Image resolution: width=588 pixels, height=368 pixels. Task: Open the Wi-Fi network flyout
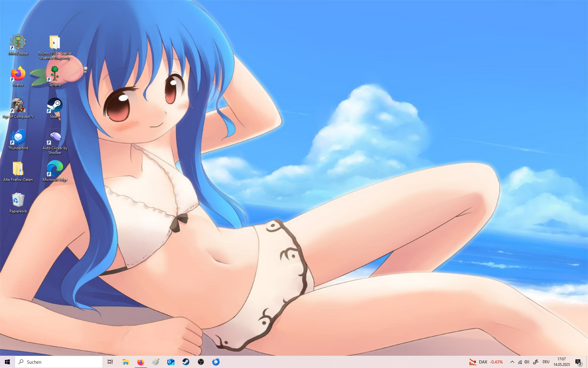pyautogui.click(x=520, y=362)
